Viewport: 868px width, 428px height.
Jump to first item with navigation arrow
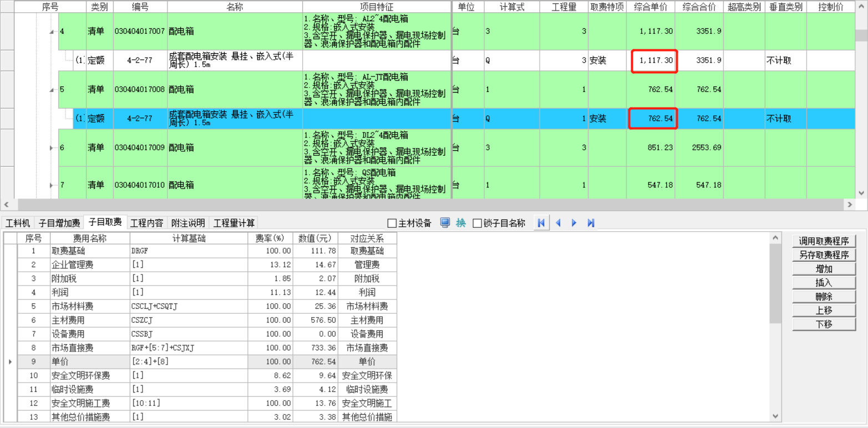click(x=541, y=223)
